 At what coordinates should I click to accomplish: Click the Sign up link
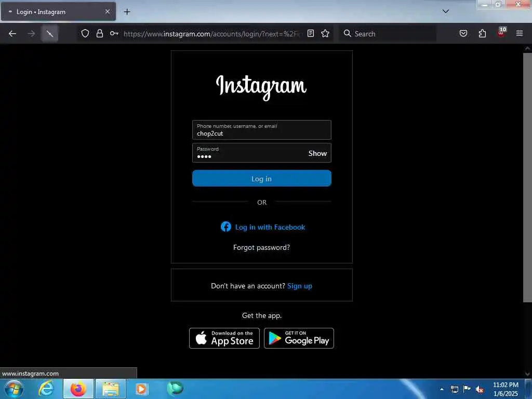[300, 286]
